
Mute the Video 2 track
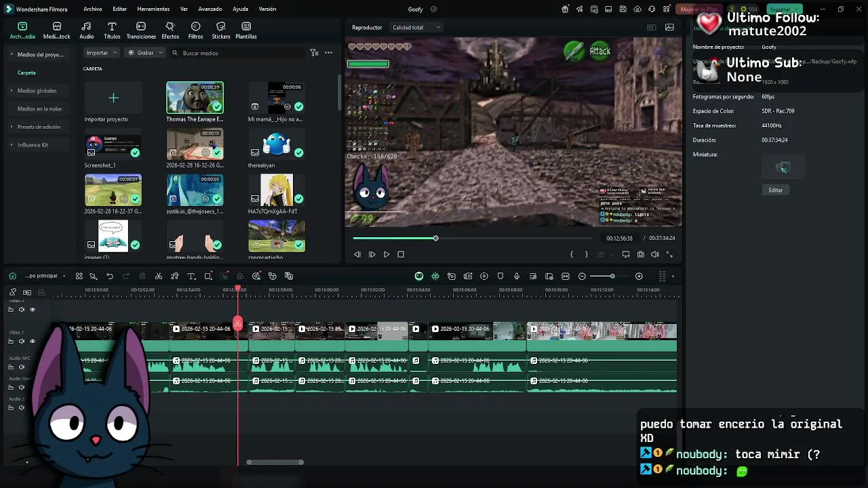click(22, 310)
